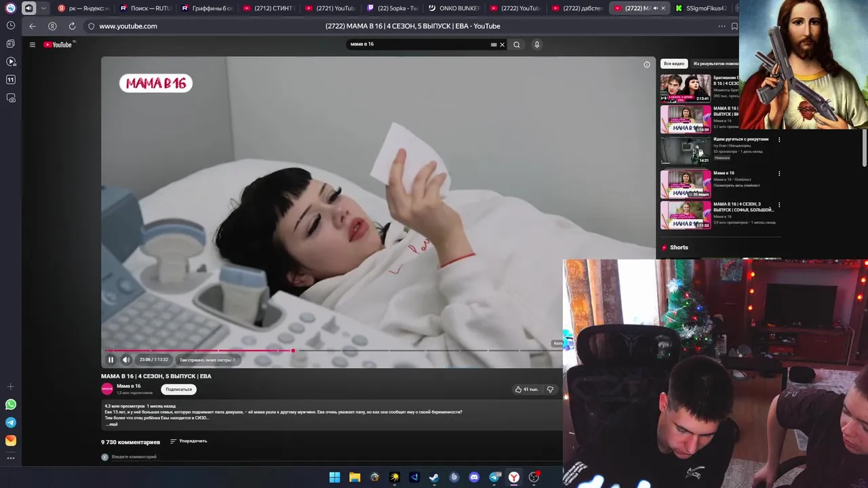868x488 pixels.
Task: Open the 'Мама в 16' channel name link
Action: [129, 386]
